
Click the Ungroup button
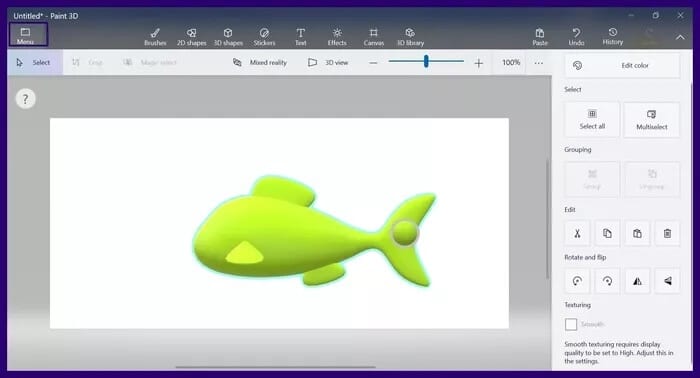click(651, 179)
